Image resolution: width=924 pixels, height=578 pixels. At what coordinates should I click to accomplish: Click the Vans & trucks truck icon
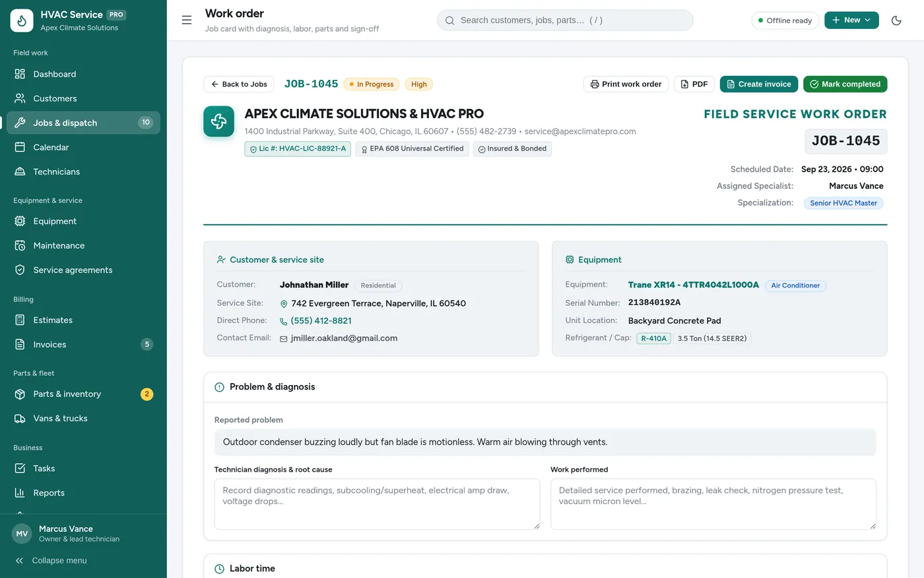(x=20, y=419)
